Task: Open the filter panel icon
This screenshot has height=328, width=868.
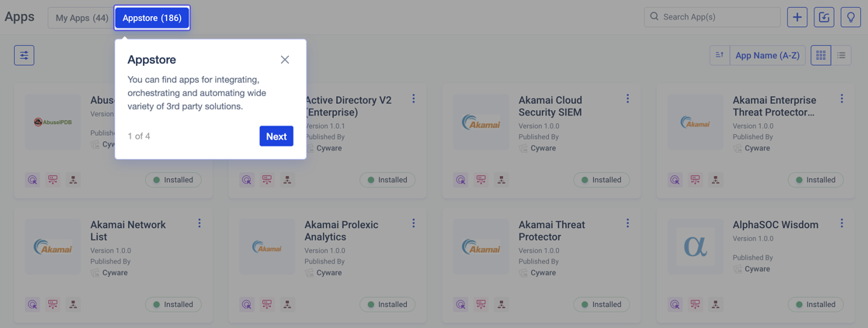Action: pos(24,55)
